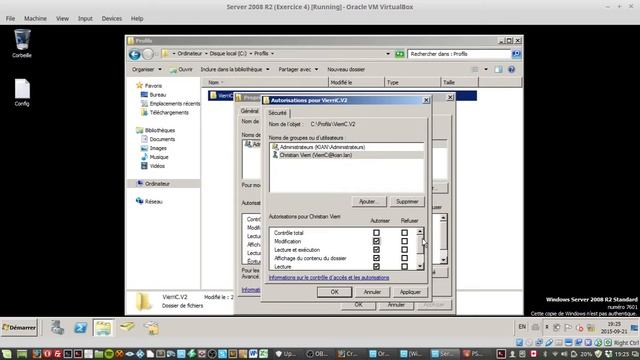Check Refuser for Contrôle total
This screenshot has height=360, width=640.
click(404, 233)
